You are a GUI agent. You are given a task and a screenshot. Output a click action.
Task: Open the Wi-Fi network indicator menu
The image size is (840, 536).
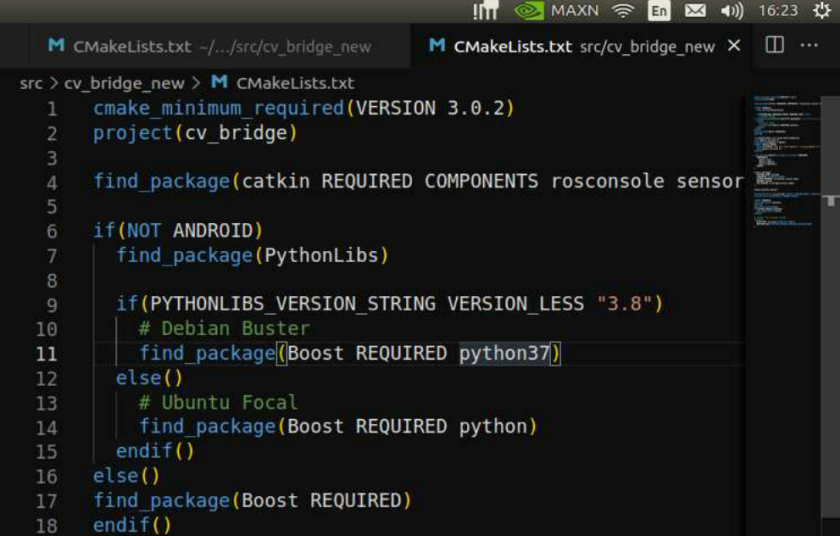[x=622, y=11]
